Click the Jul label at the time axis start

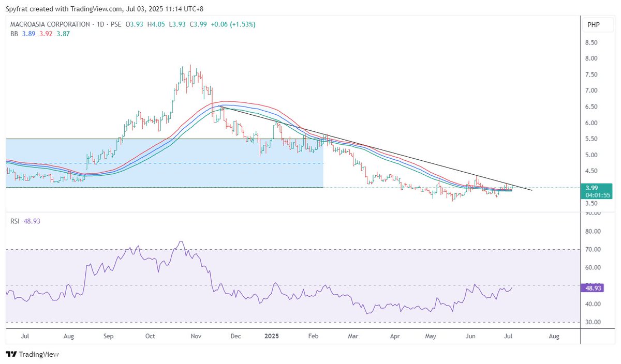25,336
